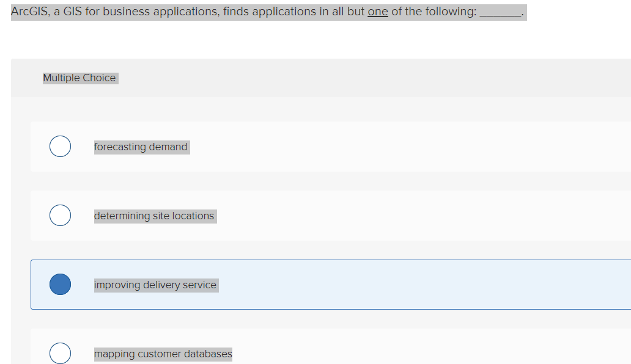Click the underlined word one in the question
Viewport: 631px width, 364px height.
(x=376, y=12)
